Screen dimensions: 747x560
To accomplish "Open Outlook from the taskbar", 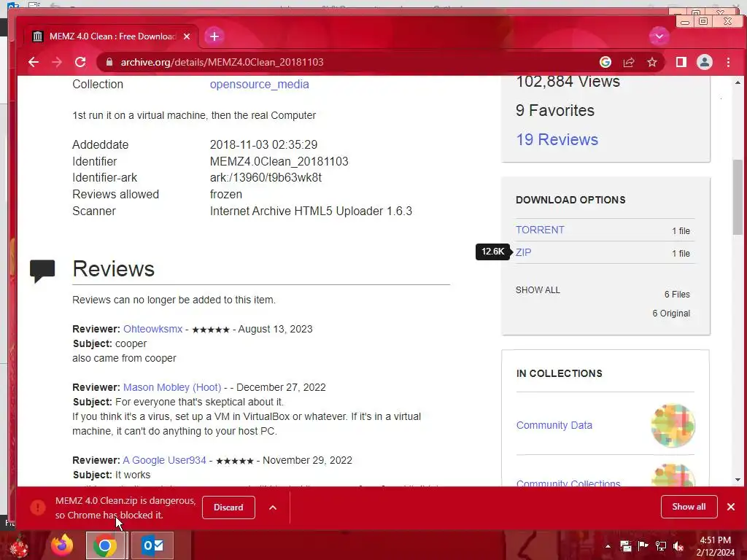I will tap(152, 545).
